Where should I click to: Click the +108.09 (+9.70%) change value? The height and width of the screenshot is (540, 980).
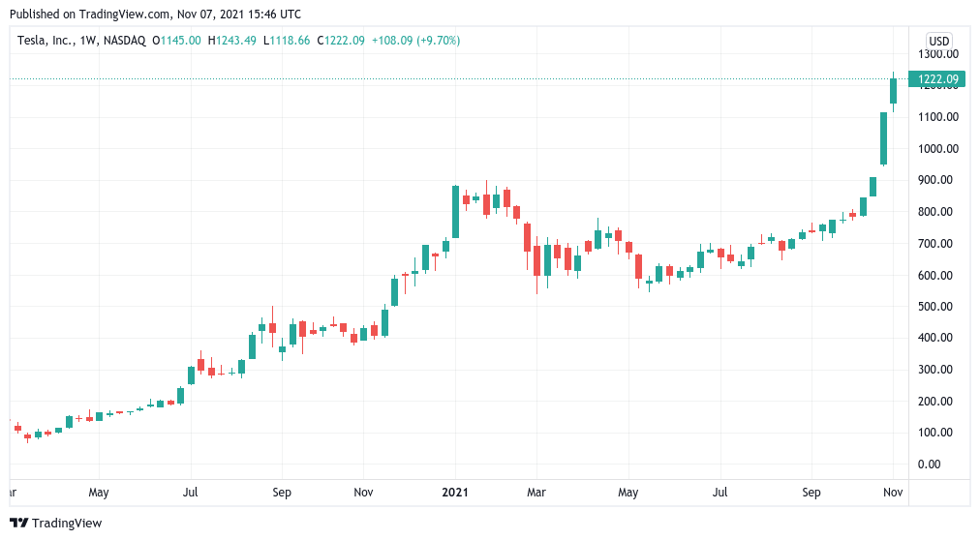(x=415, y=41)
